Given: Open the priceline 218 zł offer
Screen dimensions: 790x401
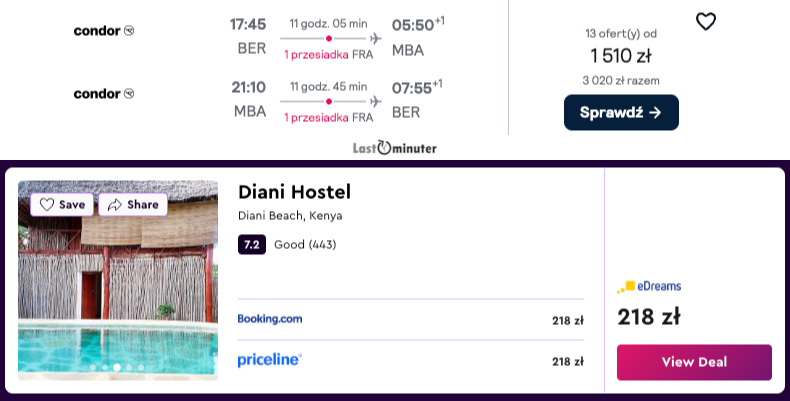Looking at the screenshot, I should (411, 361).
